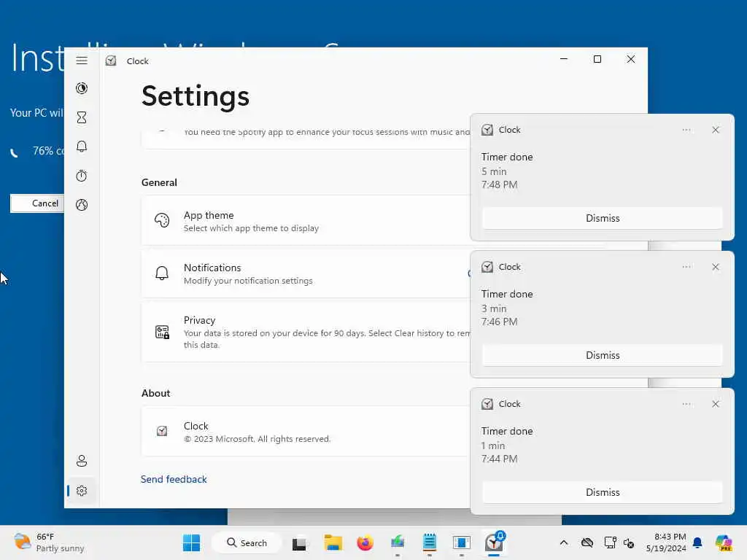747x560 pixels.
Task: Open File Explorer from the taskbar
Action: pos(333,542)
